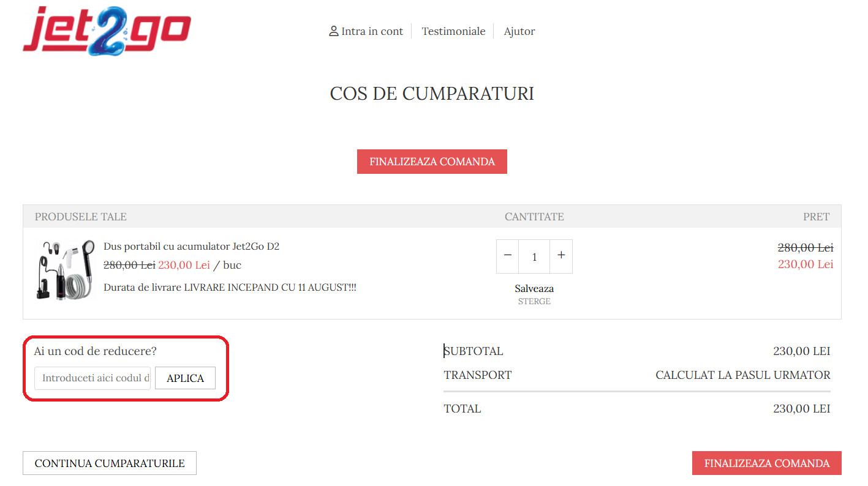Remove the product using STERGE
Screen dimensions: 868x486
(x=534, y=301)
